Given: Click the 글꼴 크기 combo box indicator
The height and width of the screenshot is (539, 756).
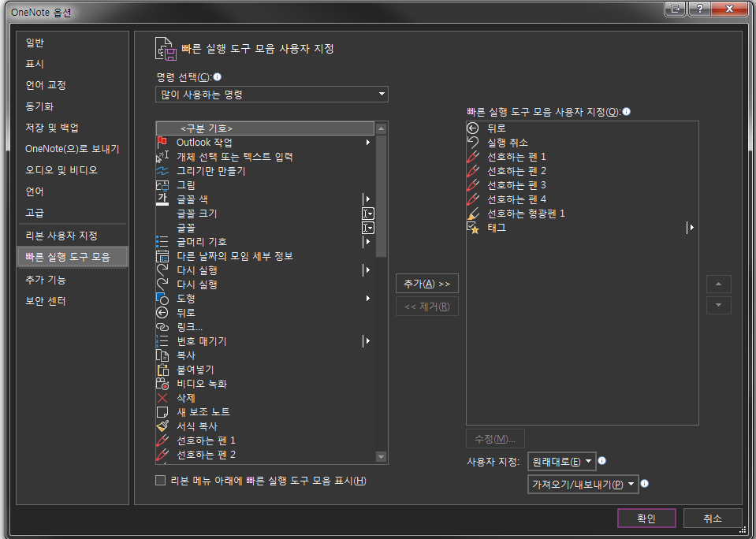Looking at the screenshot, I should pos(368,214).
